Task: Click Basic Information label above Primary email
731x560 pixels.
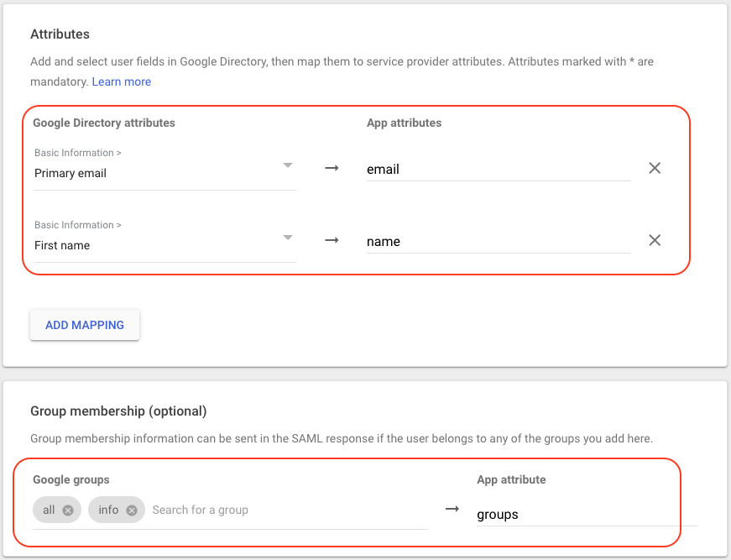Action: [78, 153]
